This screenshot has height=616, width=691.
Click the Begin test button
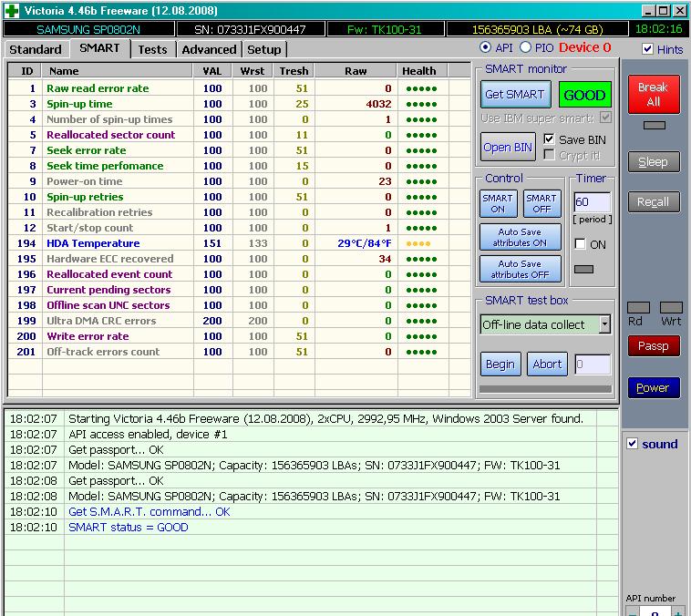click(x=500, y=364)
